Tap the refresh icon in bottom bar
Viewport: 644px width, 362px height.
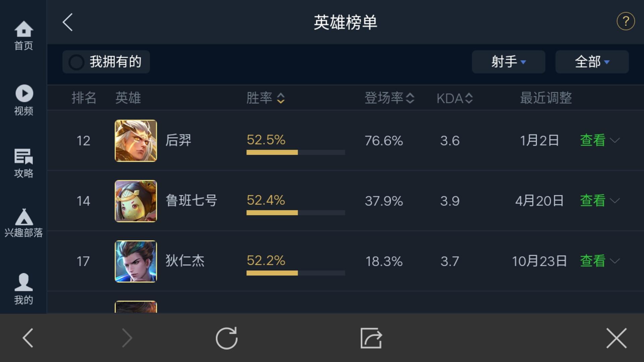coord(227,338)
